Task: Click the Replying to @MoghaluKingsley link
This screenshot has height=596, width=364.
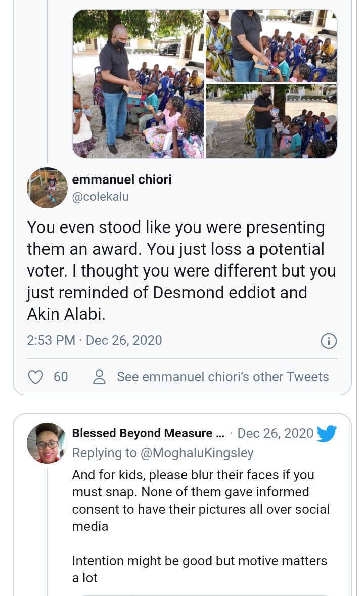Action: click(x=162, y=453)
